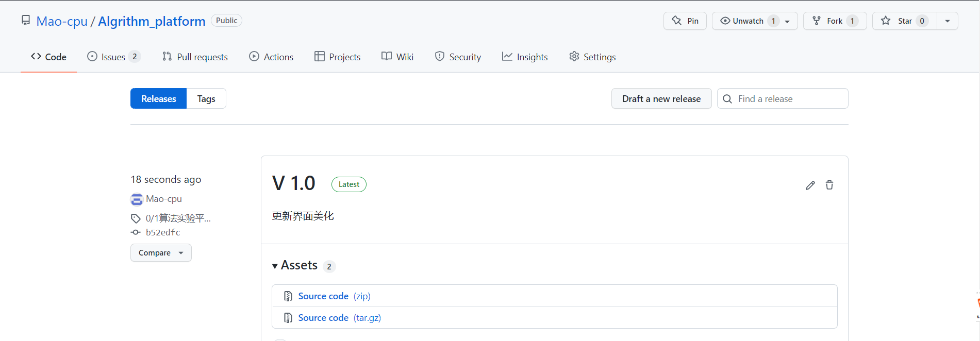Open the star lists dropdown arrow
980x341 pixels.
pyautogui.click(x=948, y=21)
